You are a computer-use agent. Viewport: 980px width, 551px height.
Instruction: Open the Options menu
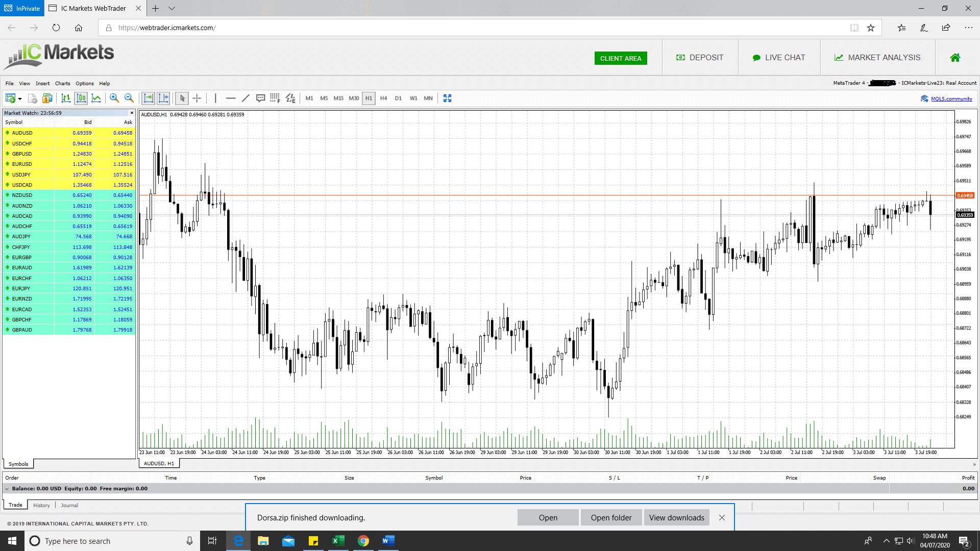(85, 84)
